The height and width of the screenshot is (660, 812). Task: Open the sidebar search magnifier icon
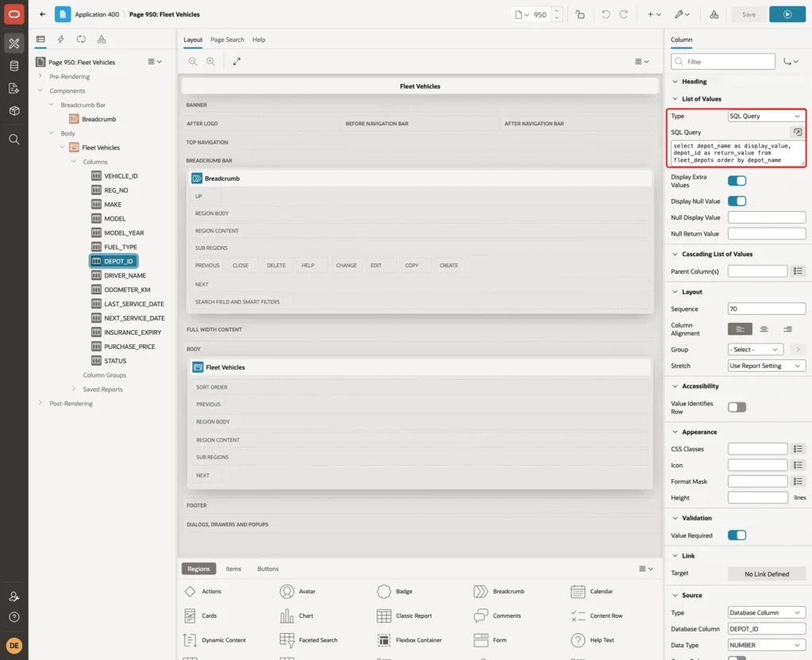14,140
